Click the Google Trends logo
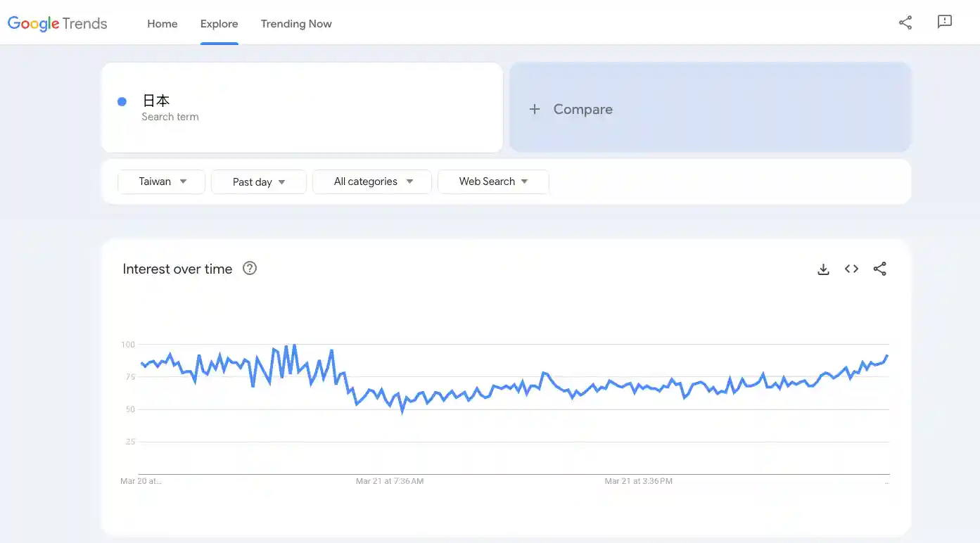The image size is (980, 543). point(58,23)
